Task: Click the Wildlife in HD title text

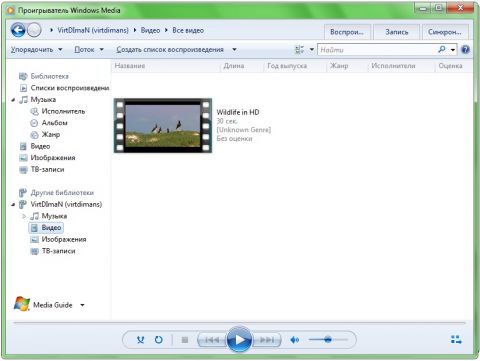Action: pyautogui.click(x=238, y=112)
